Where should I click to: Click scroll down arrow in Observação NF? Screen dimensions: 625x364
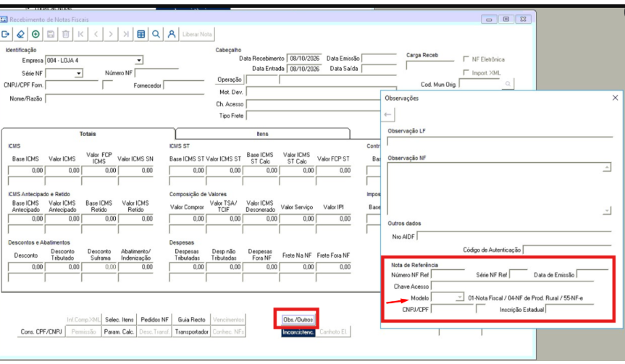(607, 211)
